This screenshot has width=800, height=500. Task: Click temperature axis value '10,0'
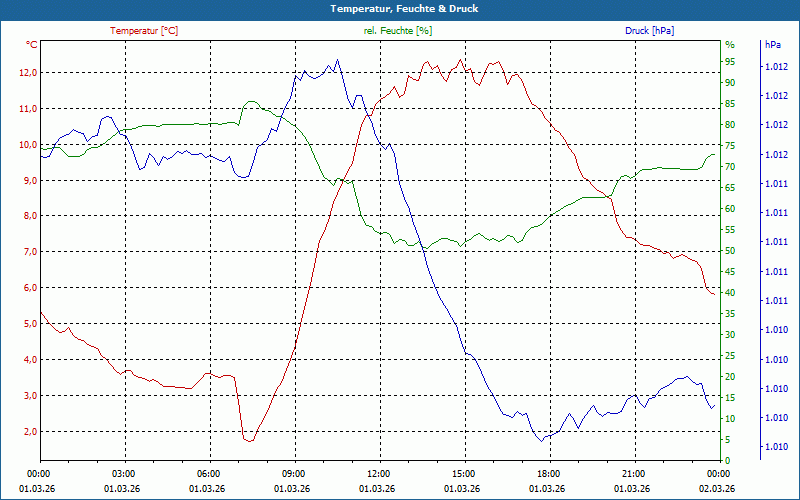28,144
